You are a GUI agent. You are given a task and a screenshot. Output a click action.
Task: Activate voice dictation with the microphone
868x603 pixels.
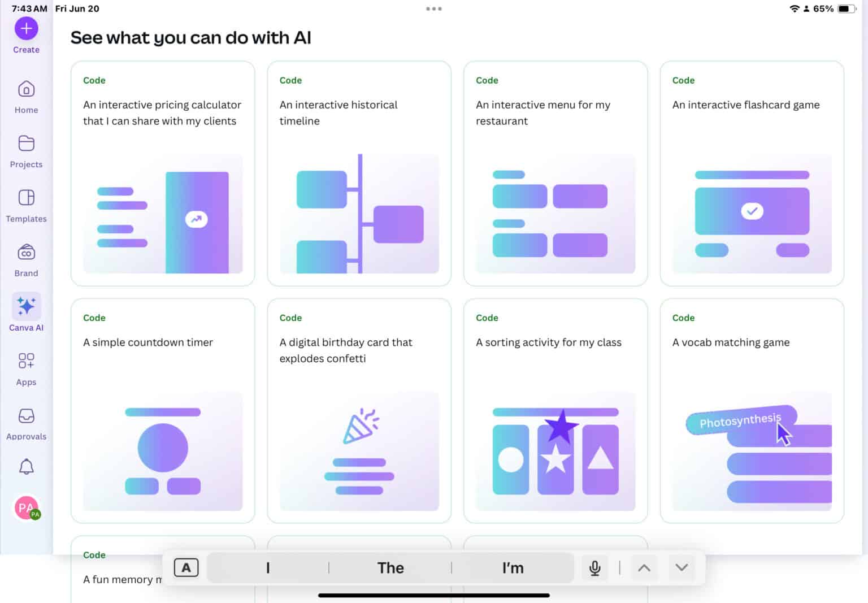pos(594,567)
